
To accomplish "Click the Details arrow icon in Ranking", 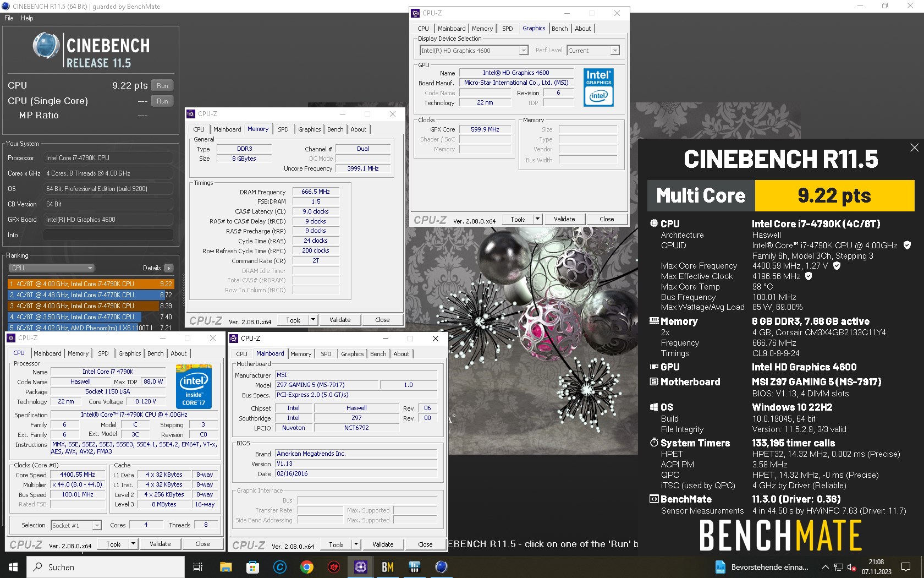I will coord(168,268).
